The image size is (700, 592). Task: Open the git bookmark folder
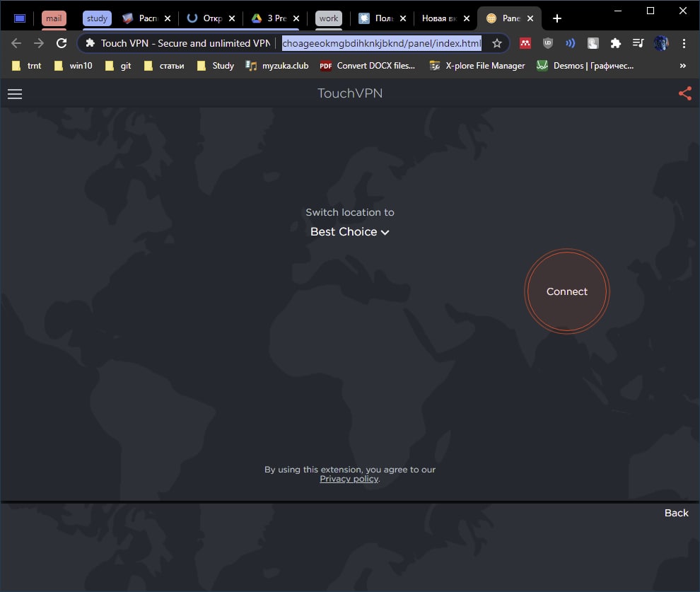(118, 66)
